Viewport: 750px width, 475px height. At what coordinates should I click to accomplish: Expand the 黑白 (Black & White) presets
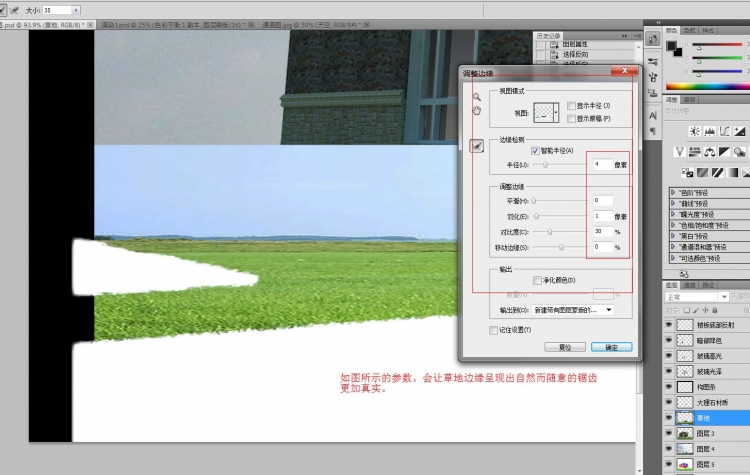[673, 236]
